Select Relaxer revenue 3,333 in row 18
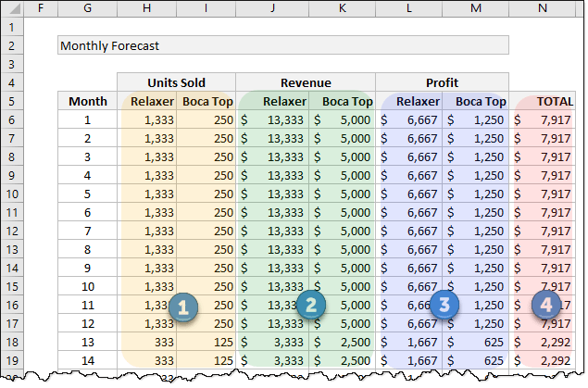 272,342
